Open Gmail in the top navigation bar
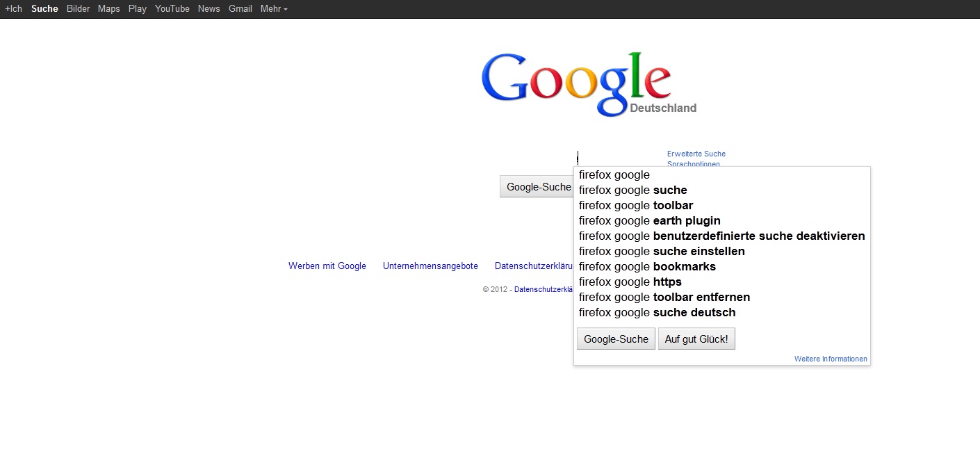This screenshot has height=472, width=980. (x=240, y=9)
